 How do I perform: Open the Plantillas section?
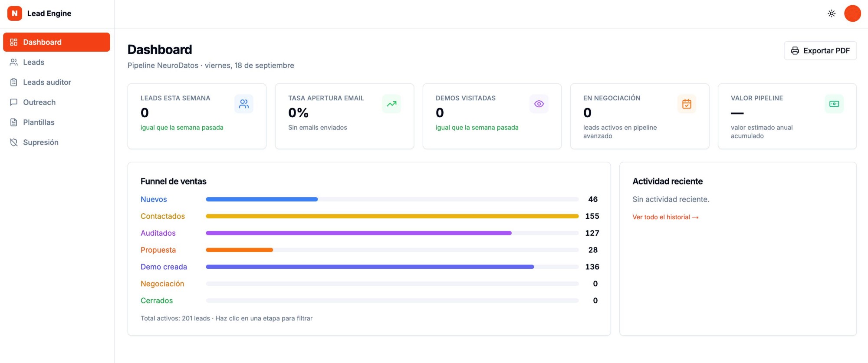point(56,122)
